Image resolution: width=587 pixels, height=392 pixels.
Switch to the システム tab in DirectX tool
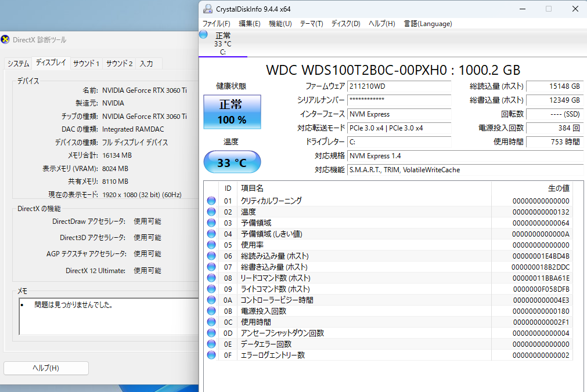(x=19, y=64)
